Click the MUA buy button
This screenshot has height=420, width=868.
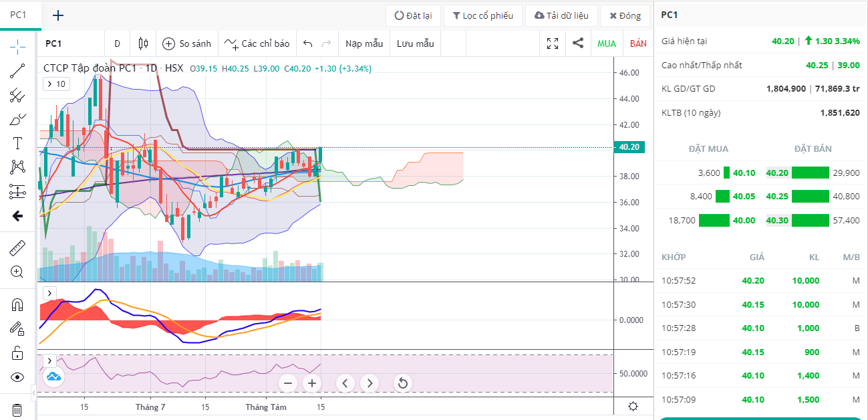point(607,43)
